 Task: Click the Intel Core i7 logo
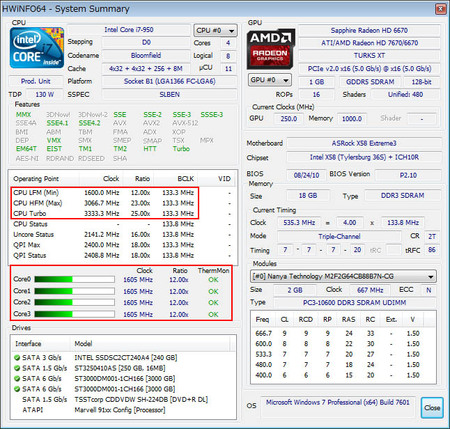pyautogui.click(x=37, y=48)
